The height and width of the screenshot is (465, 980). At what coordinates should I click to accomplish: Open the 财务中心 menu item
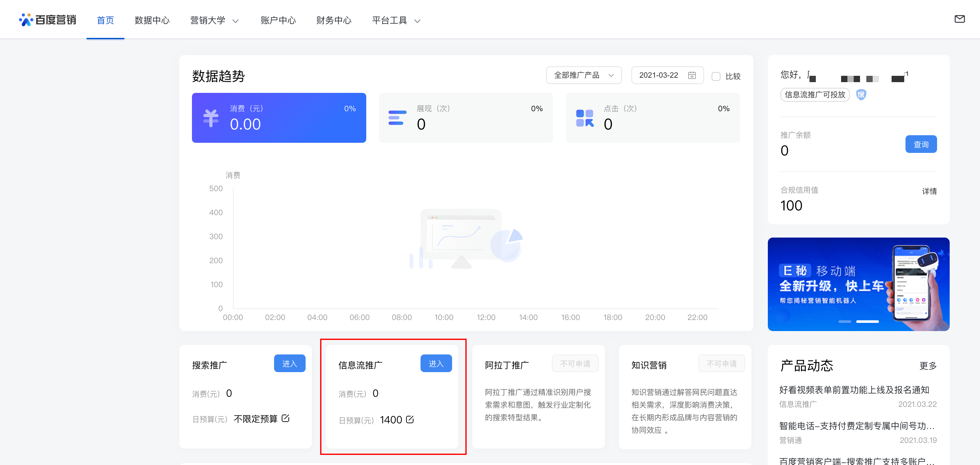click(334, 20)
